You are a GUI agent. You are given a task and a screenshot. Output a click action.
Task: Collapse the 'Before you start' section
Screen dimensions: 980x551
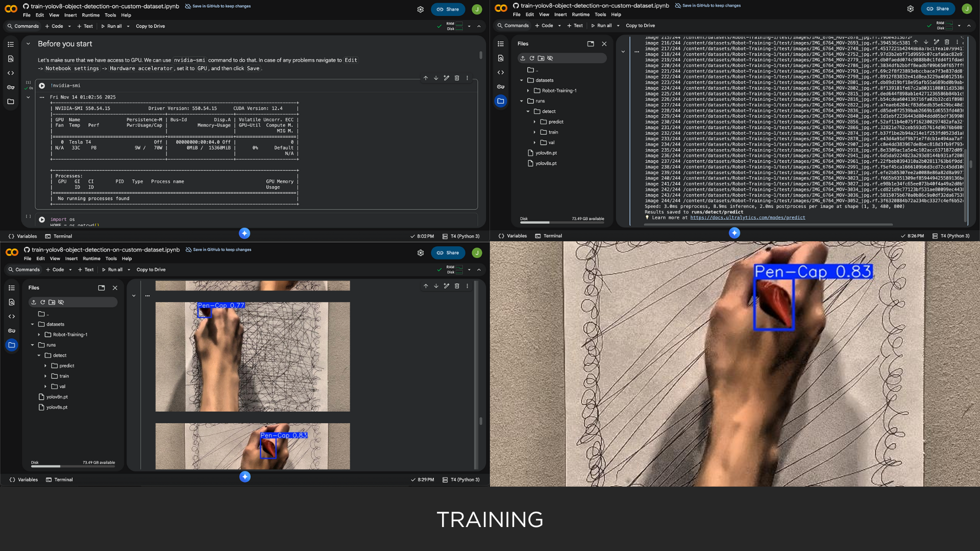28,44
